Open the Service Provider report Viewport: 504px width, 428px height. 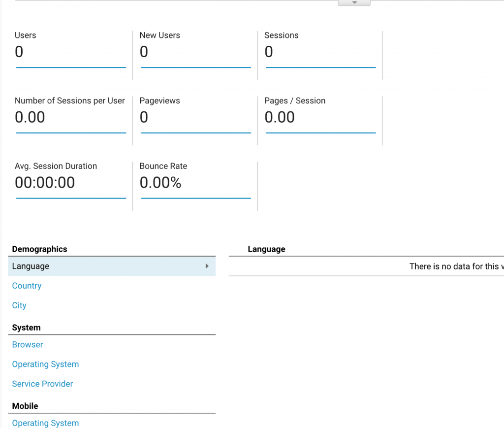click(42, 384)
